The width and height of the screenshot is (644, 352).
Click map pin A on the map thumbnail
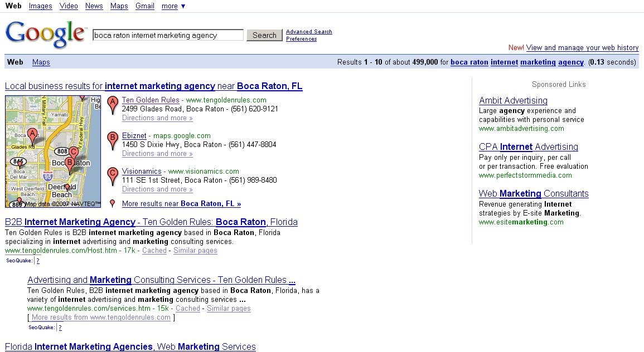[x=32, y=136]
